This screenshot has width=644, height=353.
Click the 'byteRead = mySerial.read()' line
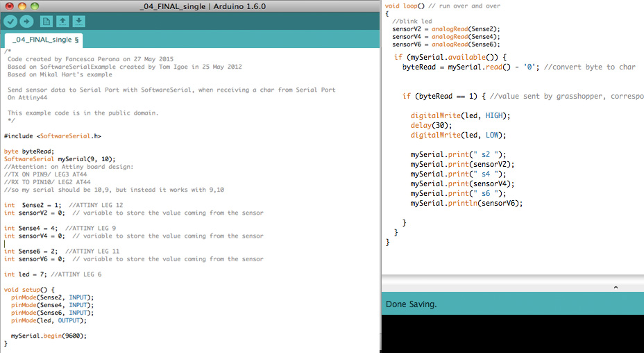coord(518,67)
